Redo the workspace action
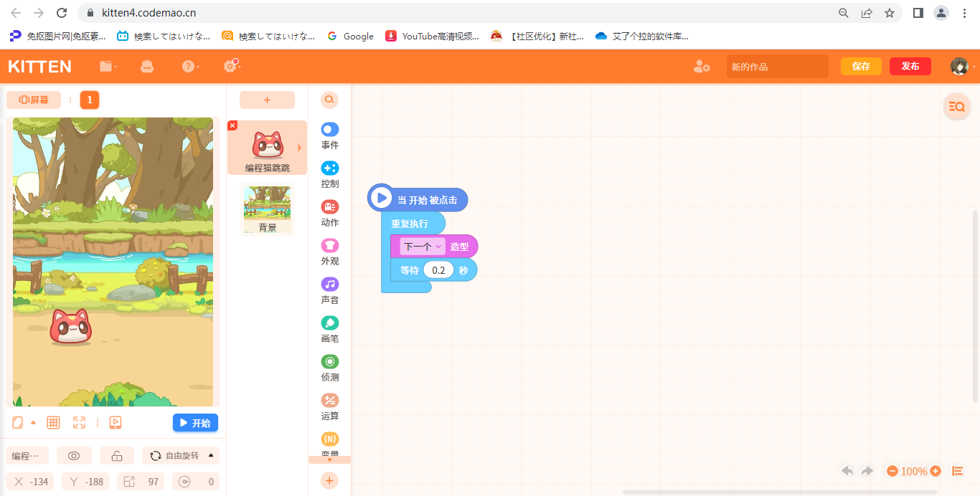 (x=867, y=471)
